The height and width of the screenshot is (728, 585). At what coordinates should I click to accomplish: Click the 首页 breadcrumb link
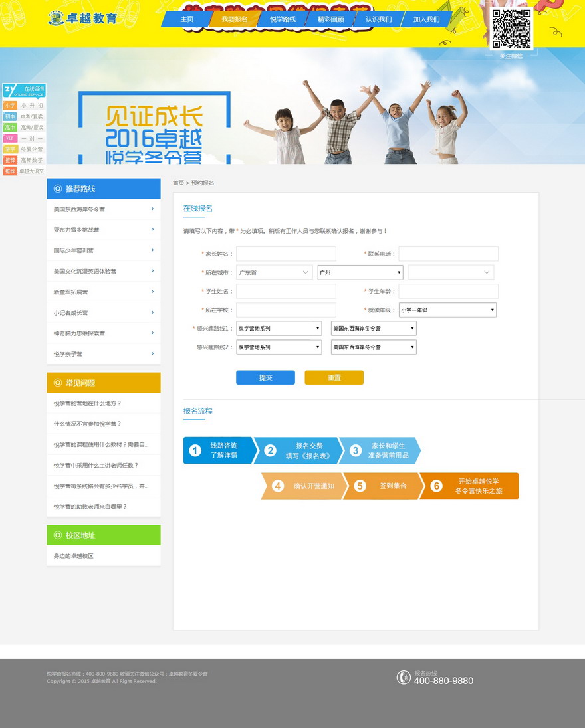tap(178, 183)
